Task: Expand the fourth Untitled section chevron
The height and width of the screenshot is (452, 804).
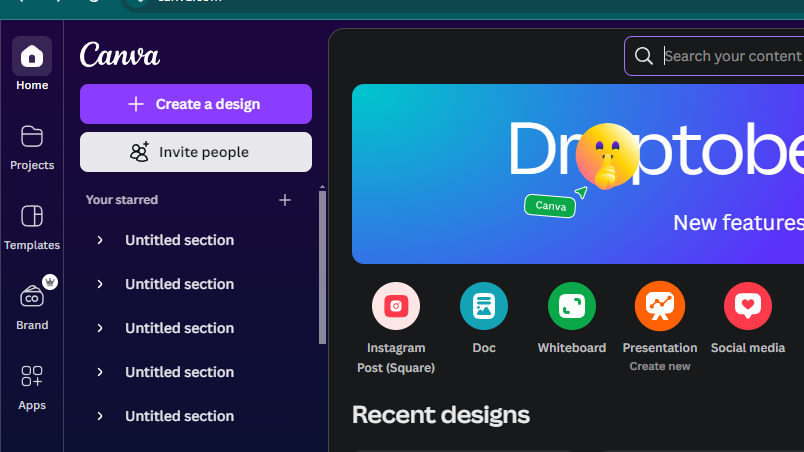Action: pyautogui.click(x=100, y=372)
